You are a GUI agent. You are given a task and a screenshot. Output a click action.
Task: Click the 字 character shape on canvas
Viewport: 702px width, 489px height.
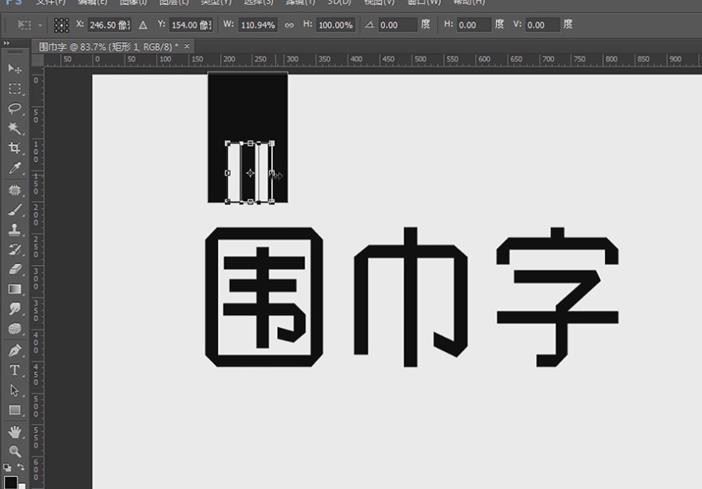coord(557,297)
